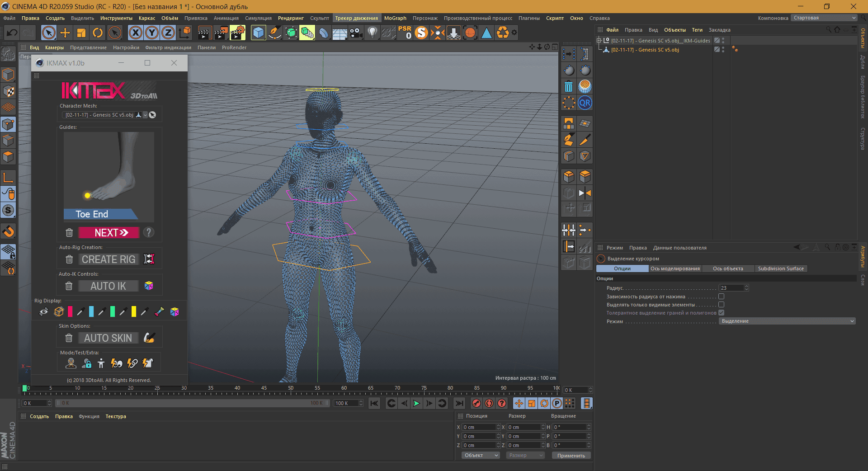Toggle rig visibility eye icon in Rig Display
The width and height of the screenshot is (868, 471).
point(44,312)
